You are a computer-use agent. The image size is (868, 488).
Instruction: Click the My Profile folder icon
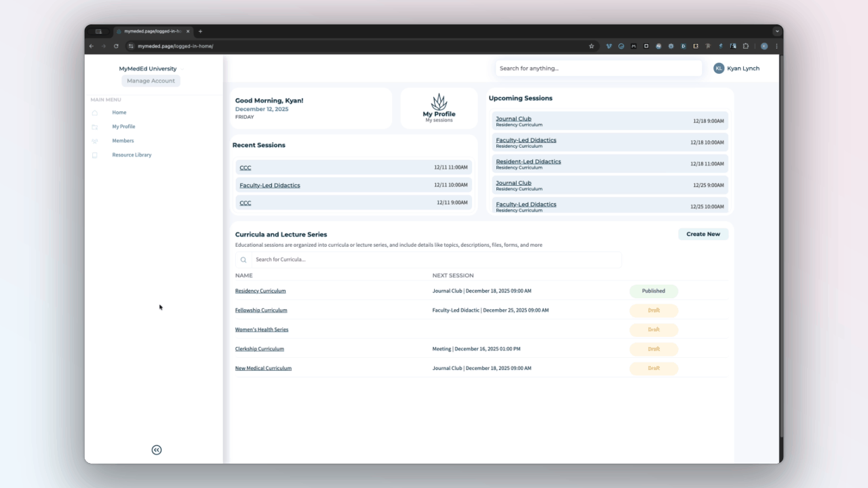click(95, 127)
